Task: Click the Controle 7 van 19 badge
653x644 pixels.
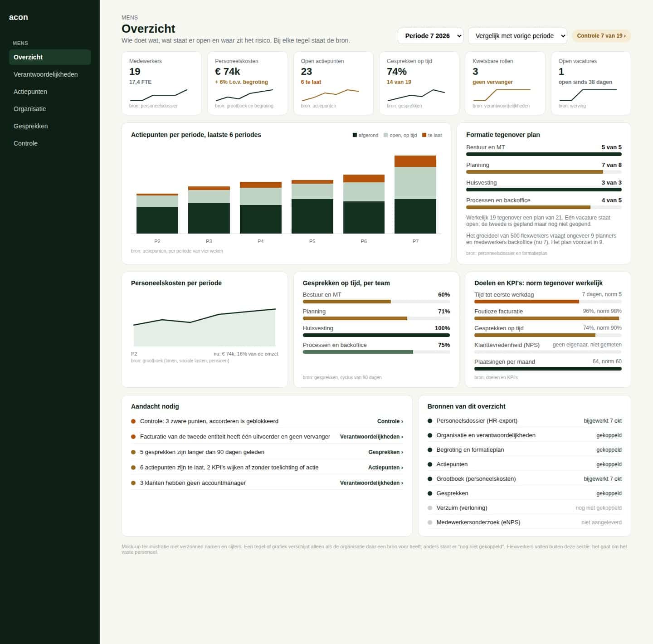Action: [601, 36]
